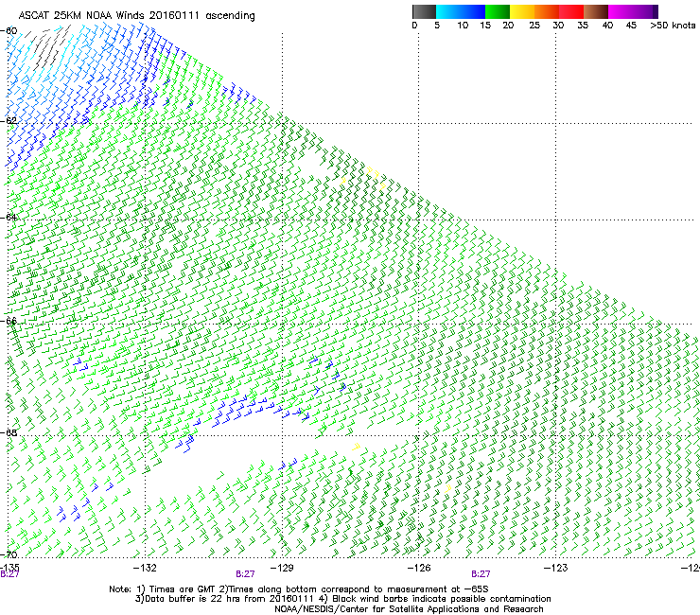Click the cyan-blue 5-15 knots legend segment

pyautogui.click(x=461, y=11)
